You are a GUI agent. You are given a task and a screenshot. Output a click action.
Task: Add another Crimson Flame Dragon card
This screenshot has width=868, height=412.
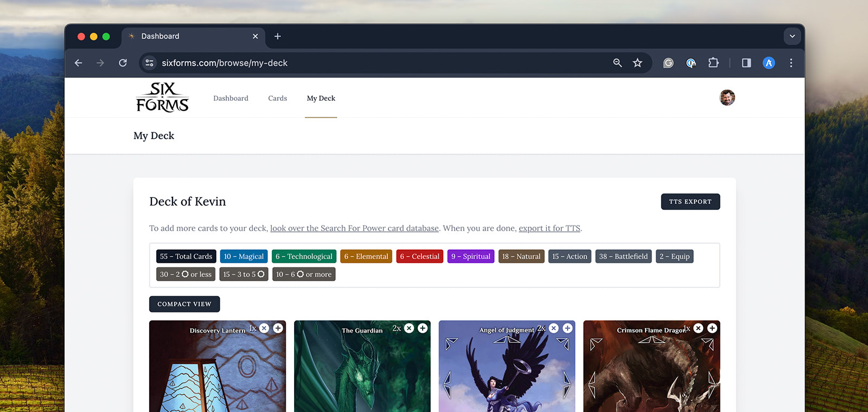click(x=712, y=328)
